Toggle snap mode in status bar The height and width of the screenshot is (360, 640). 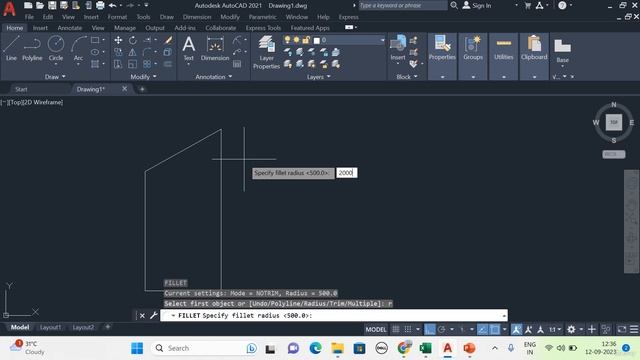407,329
